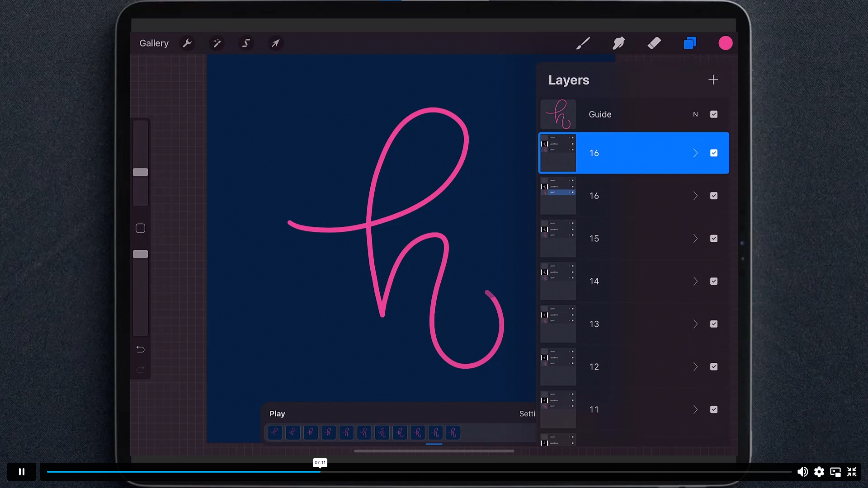Image resolution: width=868 pixels, height=488 pixels.
Task: Open the active color swatch
Action: pos(725,43)
